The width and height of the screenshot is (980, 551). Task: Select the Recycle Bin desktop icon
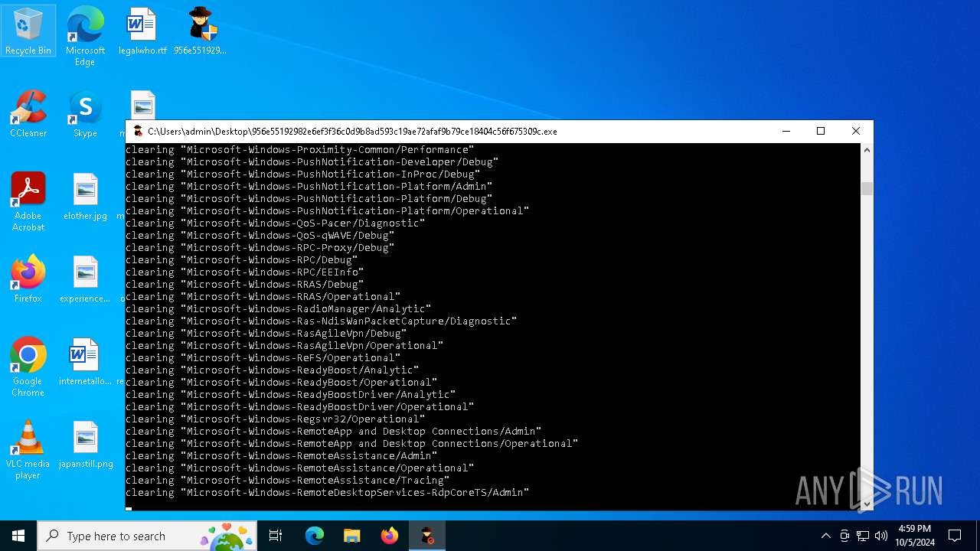point(28,31)
